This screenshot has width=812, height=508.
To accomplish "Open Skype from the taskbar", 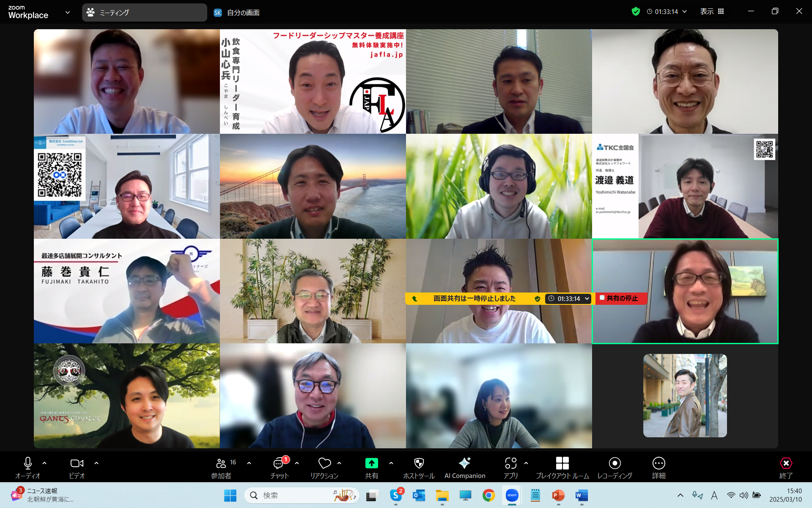I will [x=396, y=495].
